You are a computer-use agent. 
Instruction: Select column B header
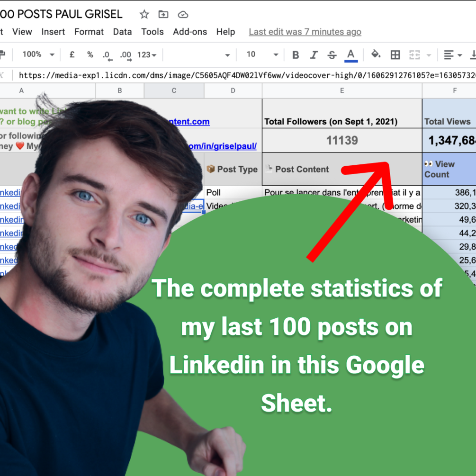(120, 90)
